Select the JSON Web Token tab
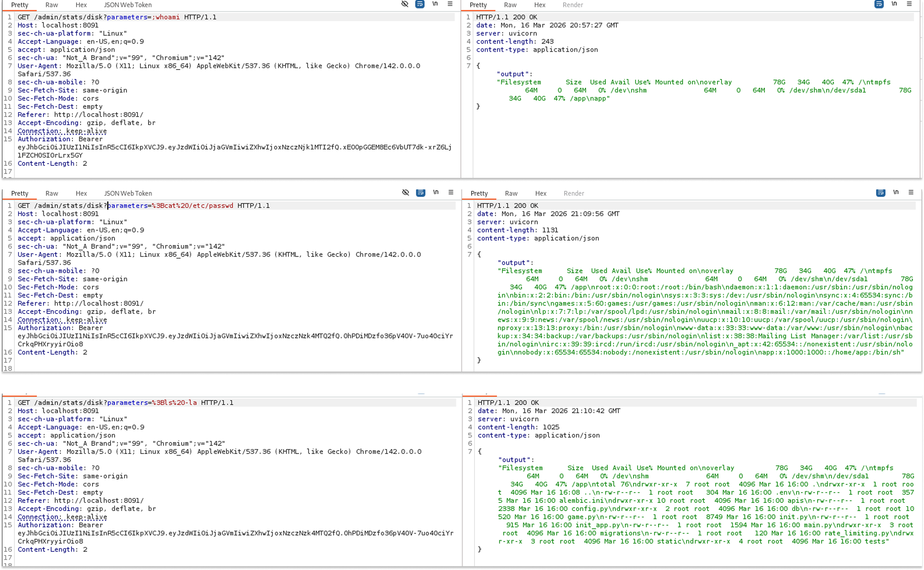924x570 pixels. coord(127,5)
